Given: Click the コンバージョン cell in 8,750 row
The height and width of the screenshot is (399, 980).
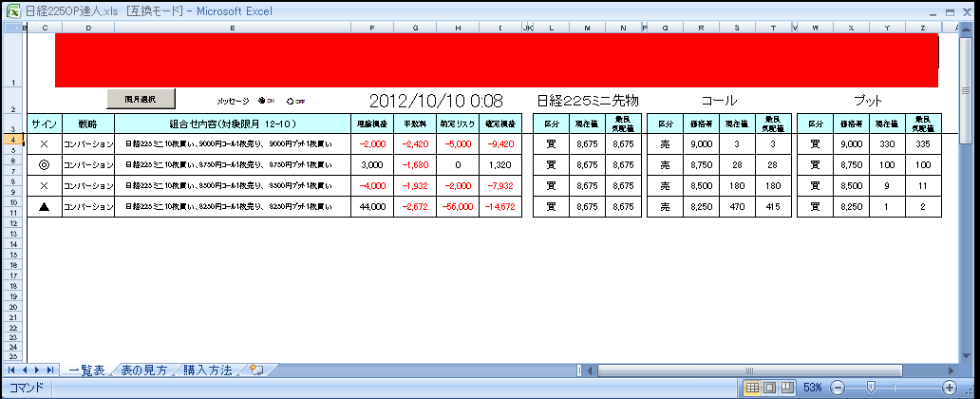Looking at the screenshot, I should coord(88,165).
